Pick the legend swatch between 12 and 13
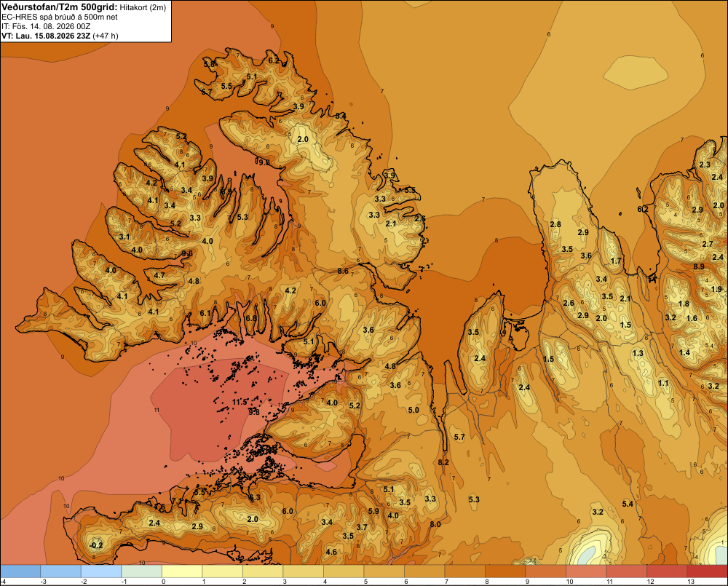This screenshot has height=586, width=728. coord(667,571)
